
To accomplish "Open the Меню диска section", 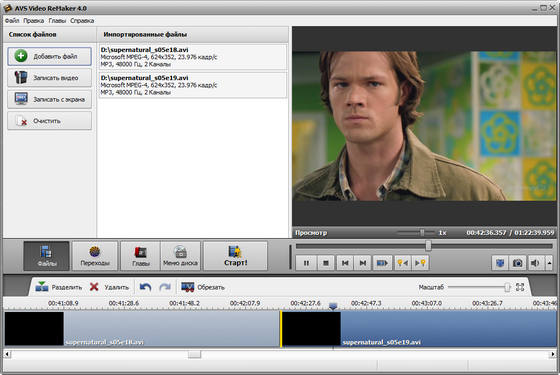I will click(x=180, y=256).
